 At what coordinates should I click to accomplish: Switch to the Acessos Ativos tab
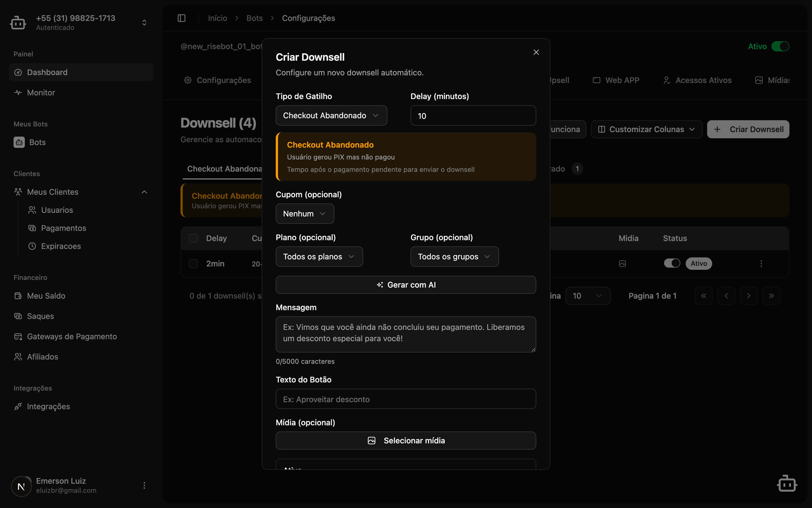pos(697,80)
